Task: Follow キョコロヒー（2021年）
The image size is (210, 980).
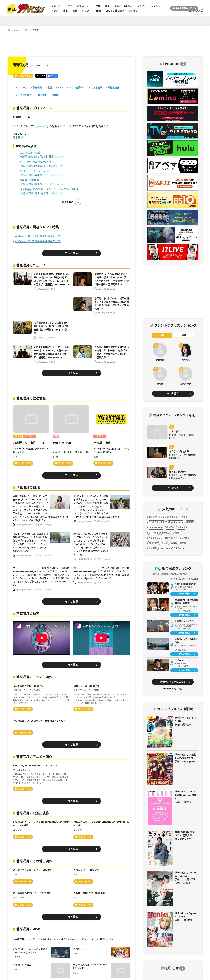Action: (83, 882)
